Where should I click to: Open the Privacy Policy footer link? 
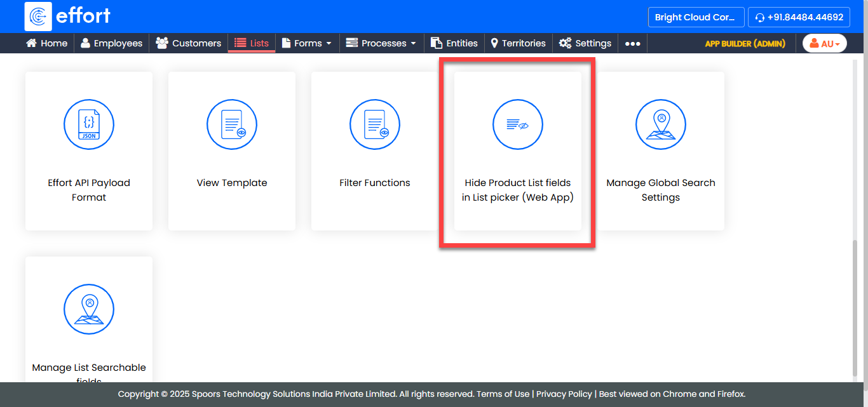point(564,394)
